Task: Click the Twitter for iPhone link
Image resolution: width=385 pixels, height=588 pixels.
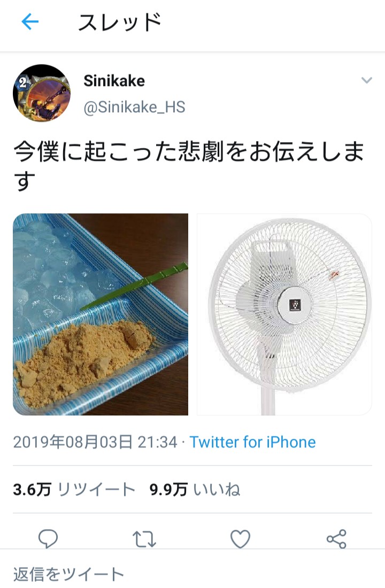Action: (252, 442)
